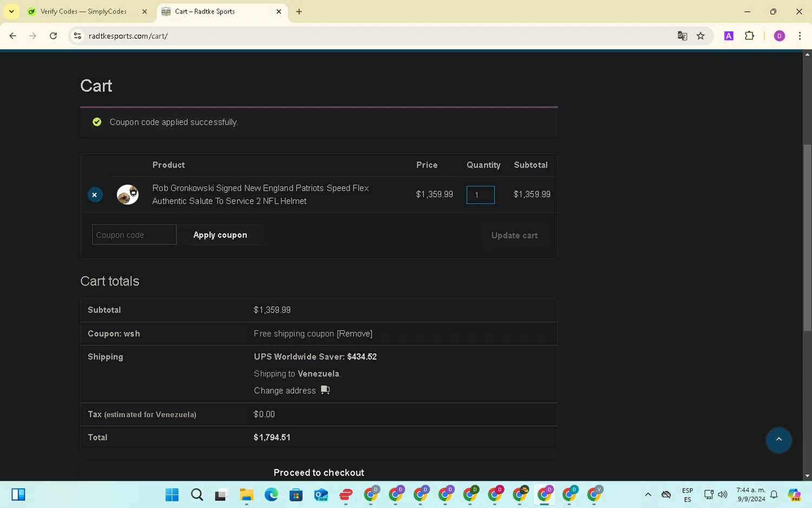Click the scrollbar up arrow
Viewport: 812px width, 508px height.
(807, 54)
